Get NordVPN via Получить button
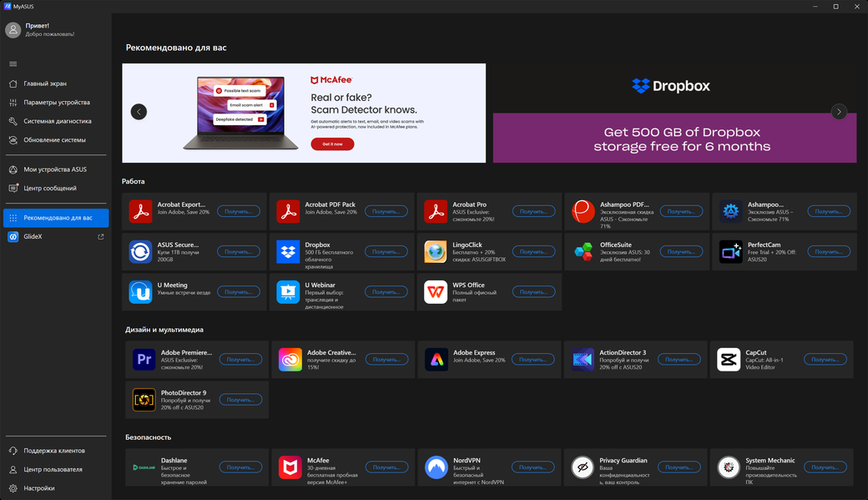This screenshot has height=500, width=868. pos(533,467)
